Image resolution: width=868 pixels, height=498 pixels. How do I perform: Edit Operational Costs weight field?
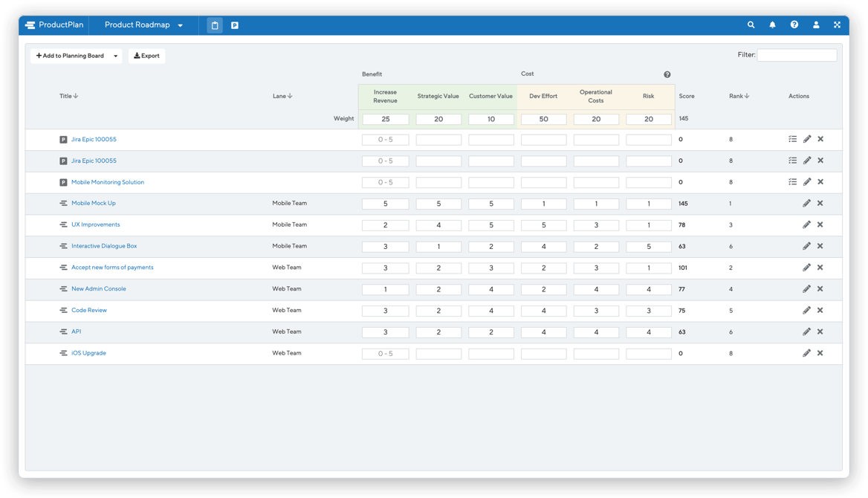[596, 119]
